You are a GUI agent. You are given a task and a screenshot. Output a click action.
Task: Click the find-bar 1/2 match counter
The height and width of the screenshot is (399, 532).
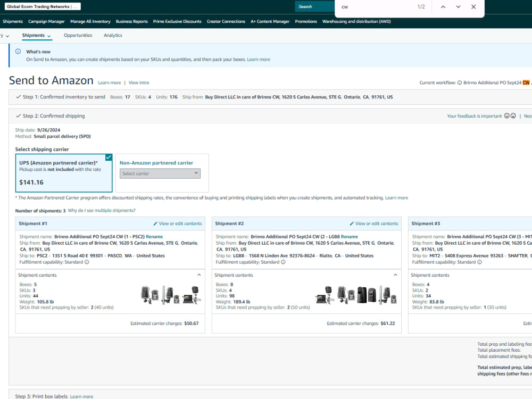421,7
